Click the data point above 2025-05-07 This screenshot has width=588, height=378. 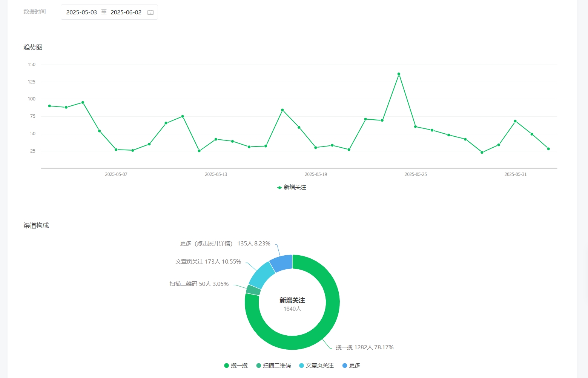[116, 150]
